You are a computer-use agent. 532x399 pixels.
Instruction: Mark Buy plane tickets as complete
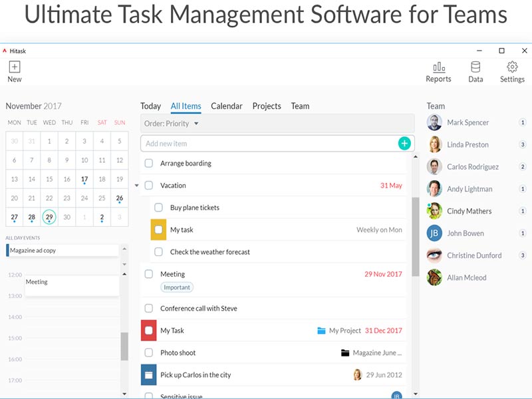159,207
